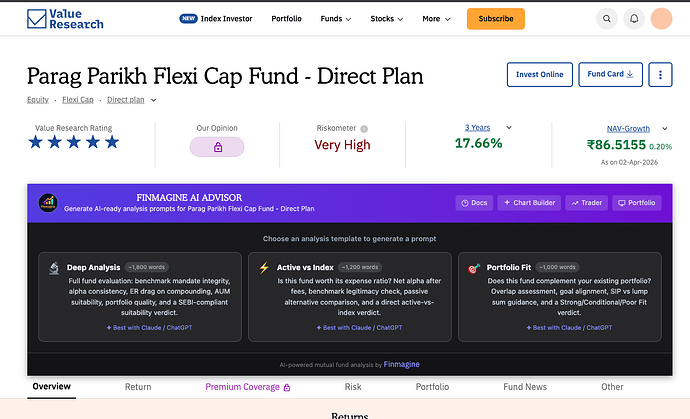Open the three-dot more options button
The width and height of the screenshot is (690, 419).
coord(660,74)
